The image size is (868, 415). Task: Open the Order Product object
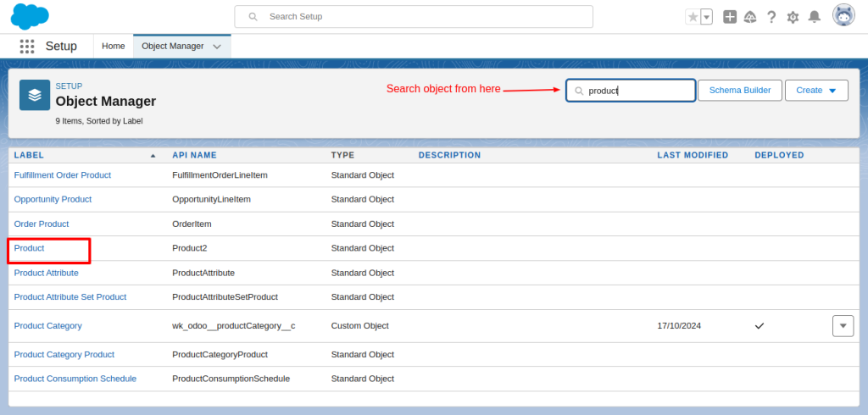click(x=42, y=224)
